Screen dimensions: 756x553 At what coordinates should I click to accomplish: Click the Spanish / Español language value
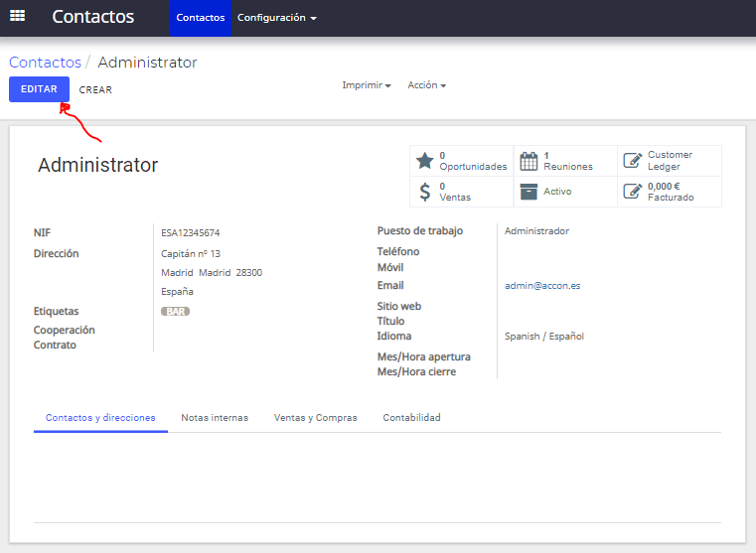(543, 337)
